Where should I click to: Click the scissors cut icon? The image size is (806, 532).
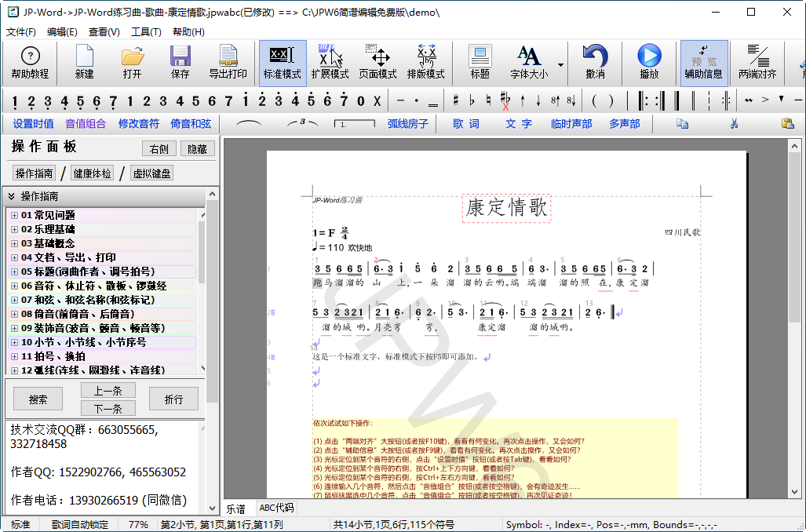pyautogui.click(x=734, y=123)
